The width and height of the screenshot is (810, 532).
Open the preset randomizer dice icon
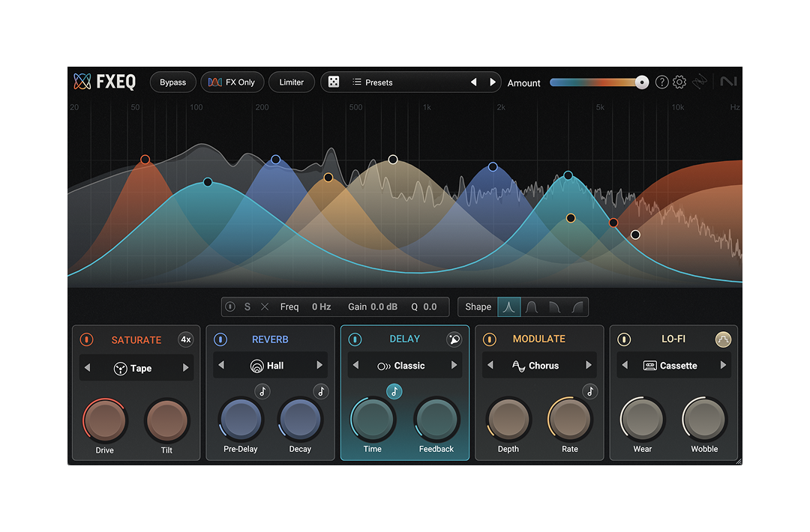point(333,82)
